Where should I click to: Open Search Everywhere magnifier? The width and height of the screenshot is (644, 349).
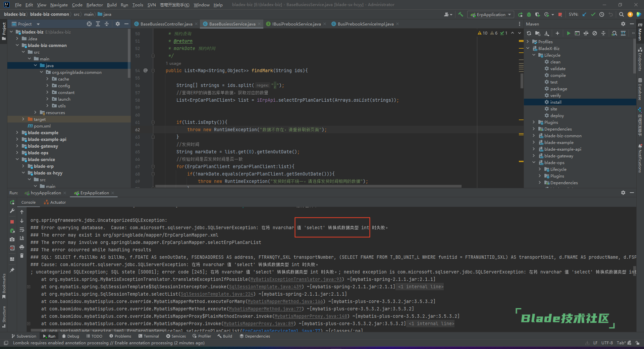[x=621, y=14]
